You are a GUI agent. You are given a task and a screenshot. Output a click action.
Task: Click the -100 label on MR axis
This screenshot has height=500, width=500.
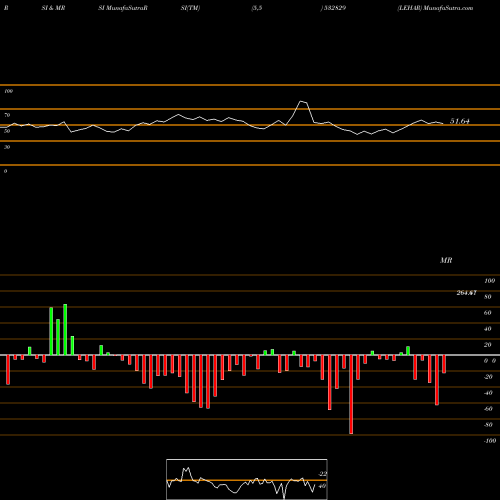(x=490, y=441)
